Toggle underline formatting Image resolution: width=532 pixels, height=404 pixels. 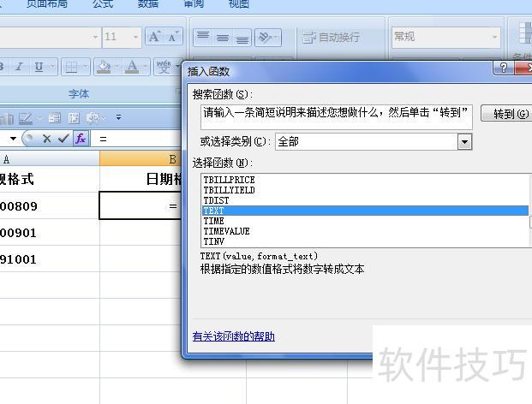click(x=39, y=67)
